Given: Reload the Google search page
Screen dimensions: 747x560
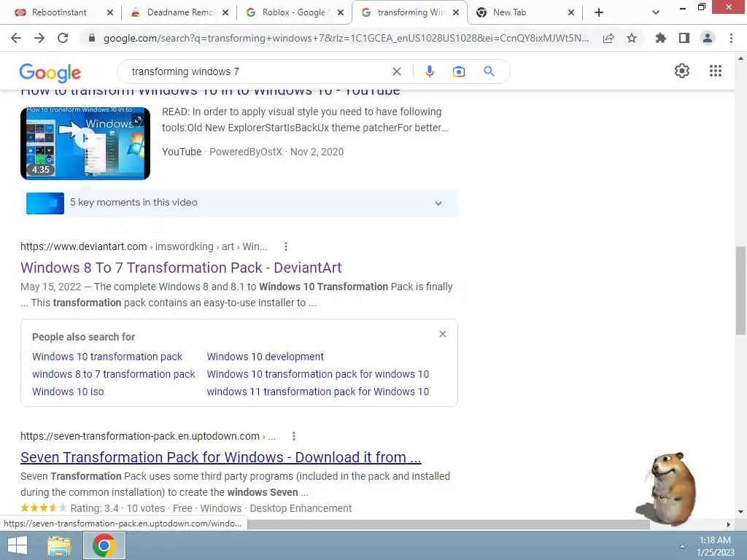Looking at the screenshot, I should coord(63,38).
